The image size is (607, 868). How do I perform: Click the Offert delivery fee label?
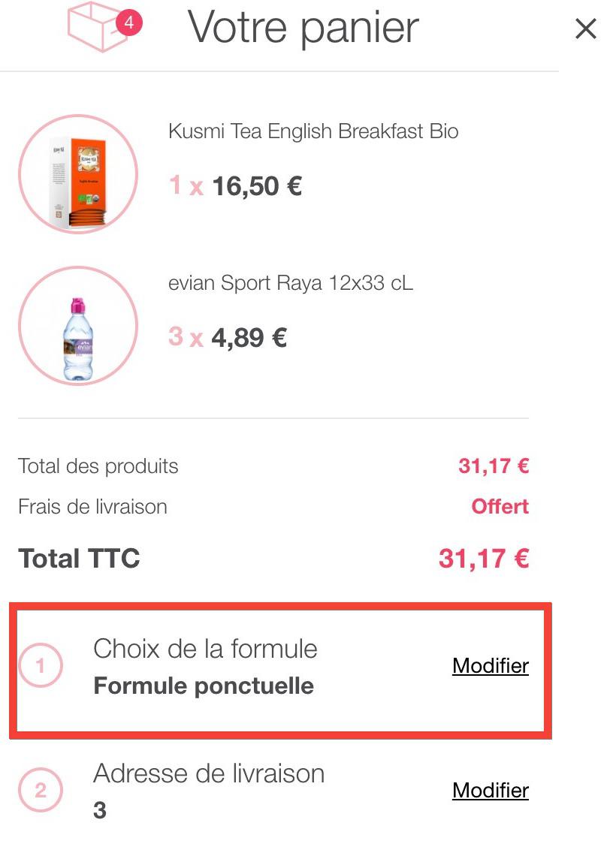coord(500,507)
